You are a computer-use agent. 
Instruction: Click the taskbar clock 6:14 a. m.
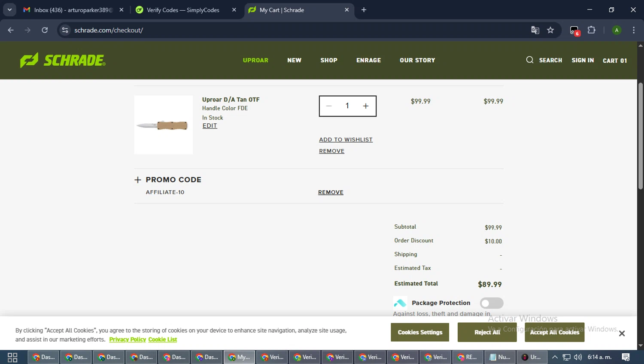pos(600,357)
